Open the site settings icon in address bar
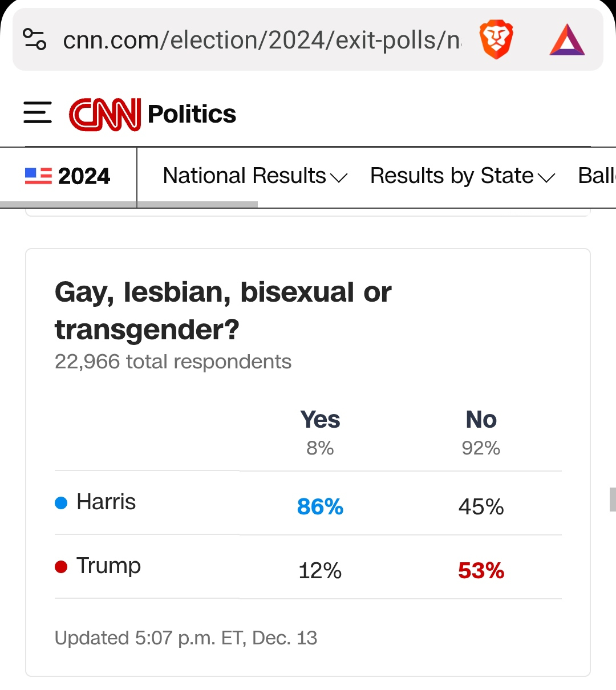The height and width of the screenshot is (690, 616). (x=34, y=39)
